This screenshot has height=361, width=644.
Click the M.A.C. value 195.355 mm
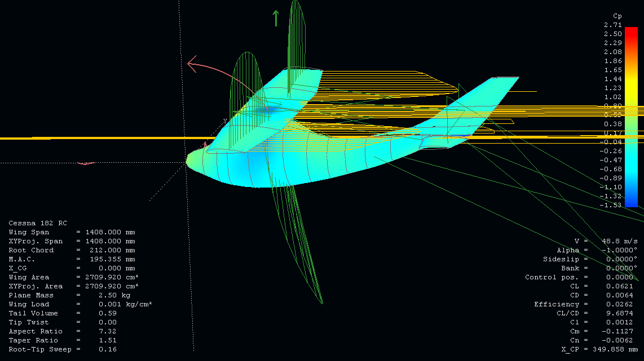[x=113, y=259]
